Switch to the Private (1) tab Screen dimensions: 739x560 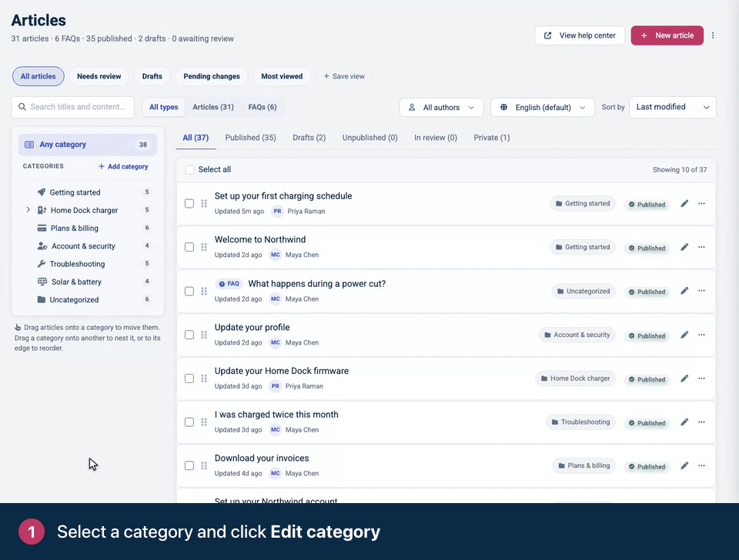[492, 138]
